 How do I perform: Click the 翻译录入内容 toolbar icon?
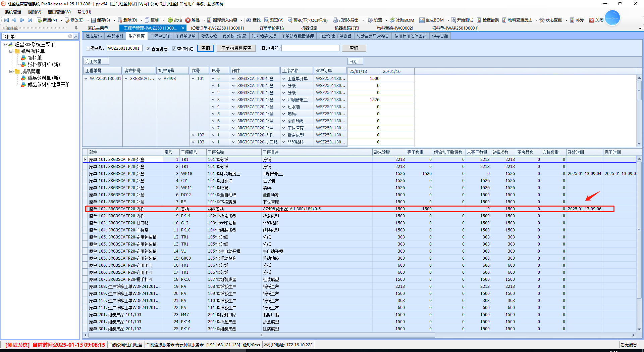click(209, 20)
